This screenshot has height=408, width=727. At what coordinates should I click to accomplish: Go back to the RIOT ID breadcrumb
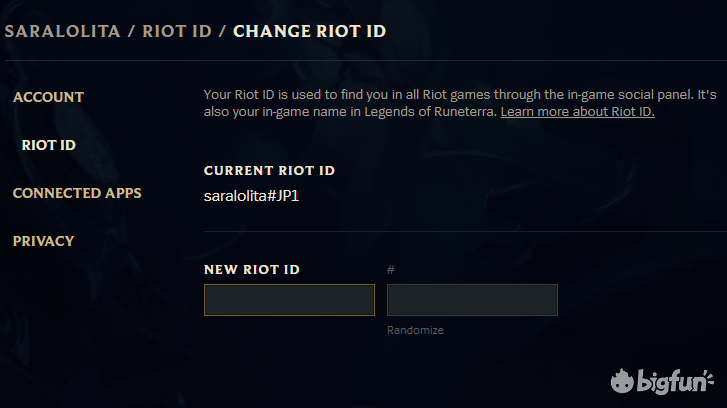coord(177,32)
